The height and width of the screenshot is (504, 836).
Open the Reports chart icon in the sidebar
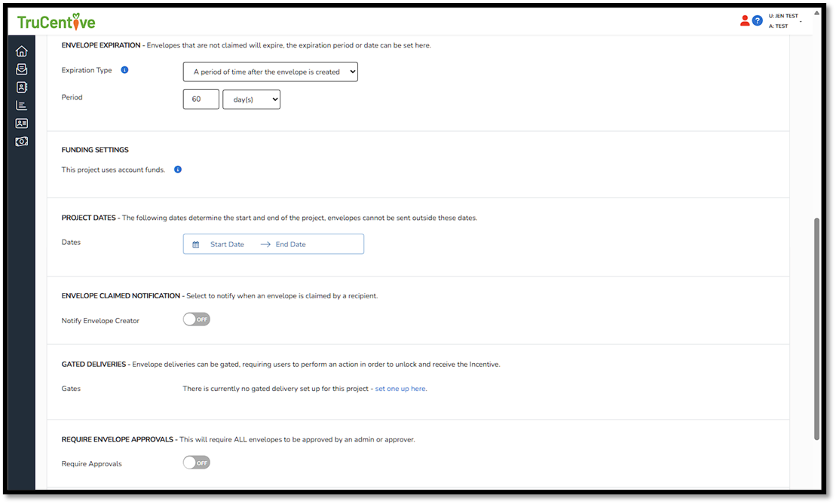point(21,105)
